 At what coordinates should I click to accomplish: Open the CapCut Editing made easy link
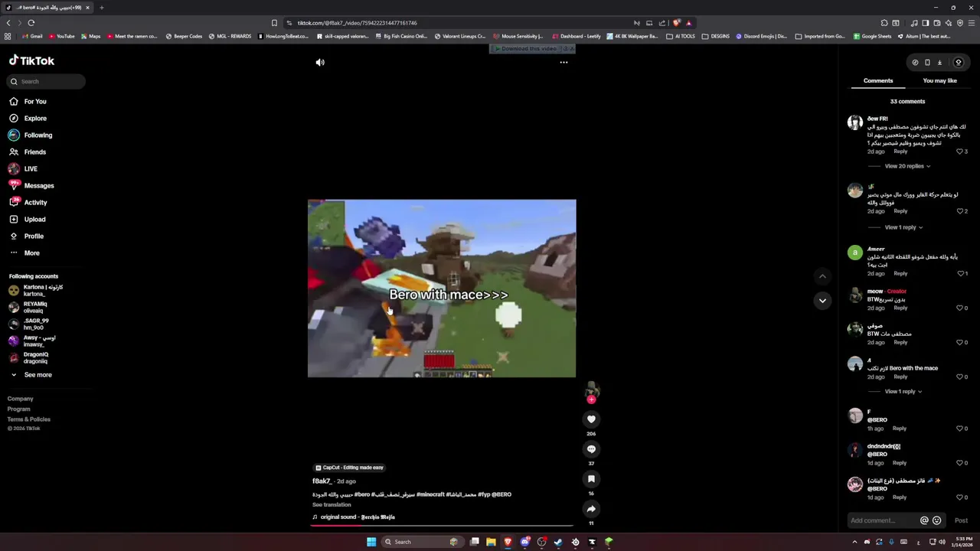point(349,468)
